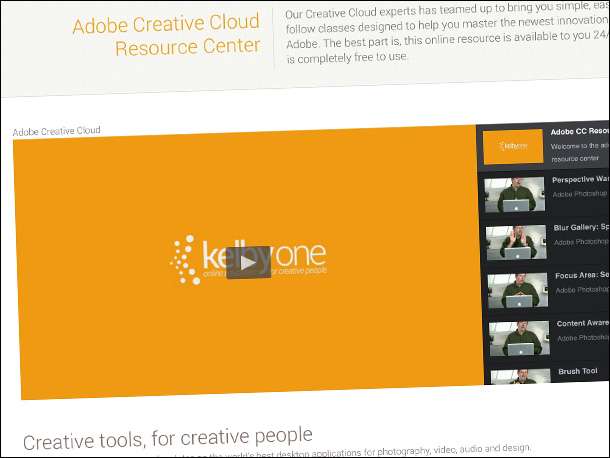Select the Perspective Warp video thumbnail
The width and height of the screenshot is (610, 458).
tap(514, 195)
